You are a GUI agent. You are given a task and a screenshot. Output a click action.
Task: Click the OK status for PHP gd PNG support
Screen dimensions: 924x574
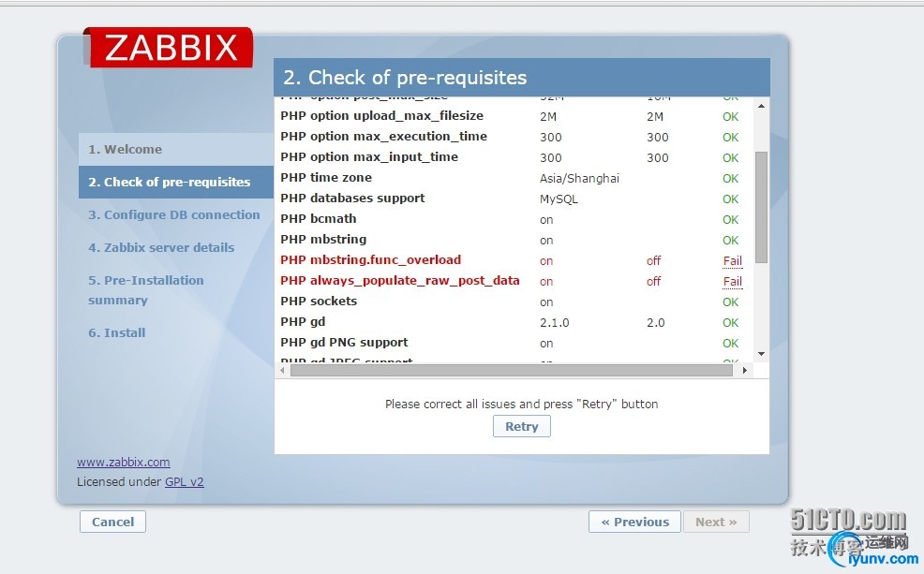[731, 344]
